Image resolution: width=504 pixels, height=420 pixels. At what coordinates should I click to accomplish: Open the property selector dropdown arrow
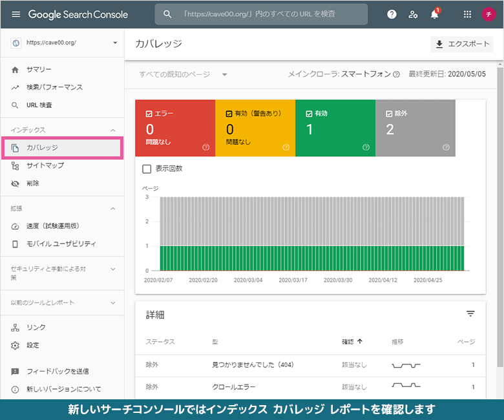coord(115,43)
